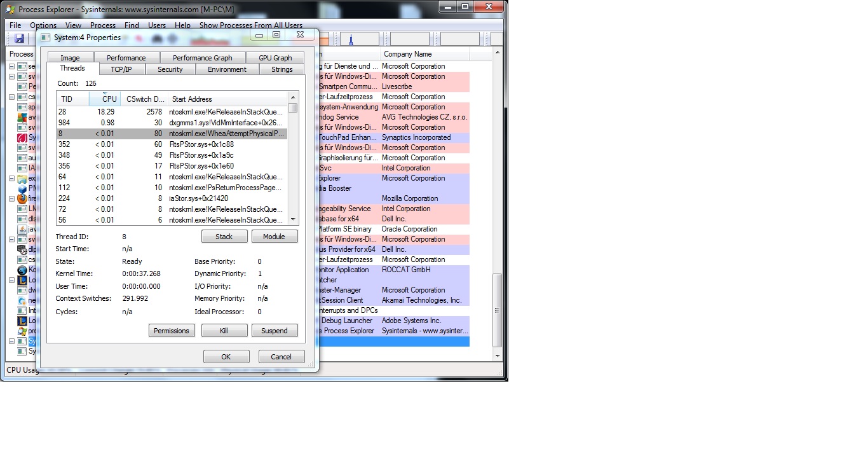Viewport: 868px width, 463px height.
Task: Select thread ntoskrnl.exe!PsReturnProcessPage row
Action: [x=172, y=188]
